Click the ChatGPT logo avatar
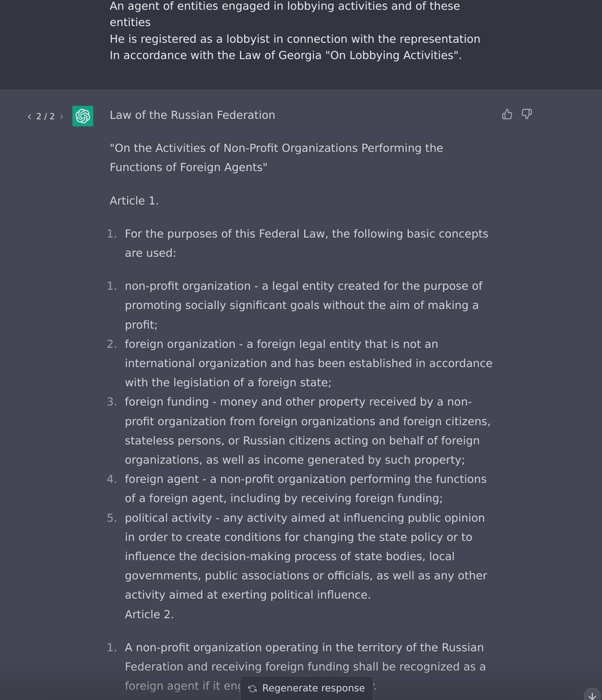The width and height of the screenshot is (602, 700). (83, 116)
